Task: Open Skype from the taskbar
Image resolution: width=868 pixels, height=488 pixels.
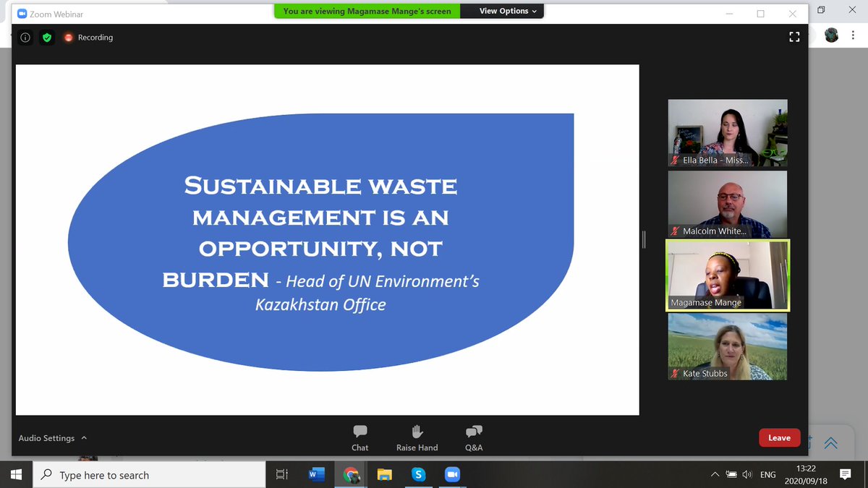Action: (x=418, y=475)
